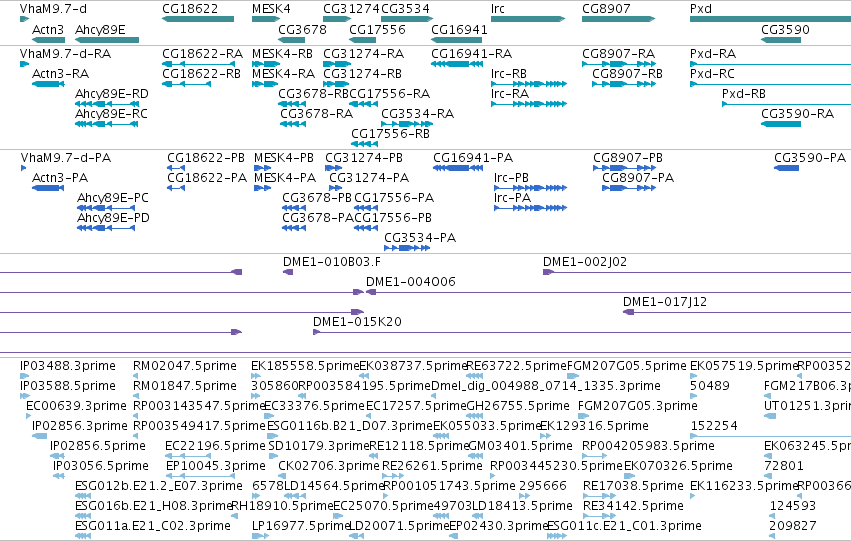Click EST ESG011a.E21_C02.3prime

83,537
